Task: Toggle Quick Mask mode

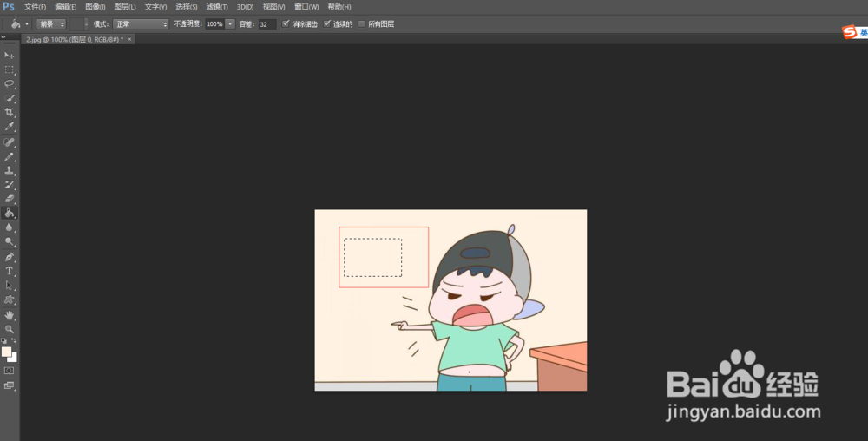Action: click(10, 370)
